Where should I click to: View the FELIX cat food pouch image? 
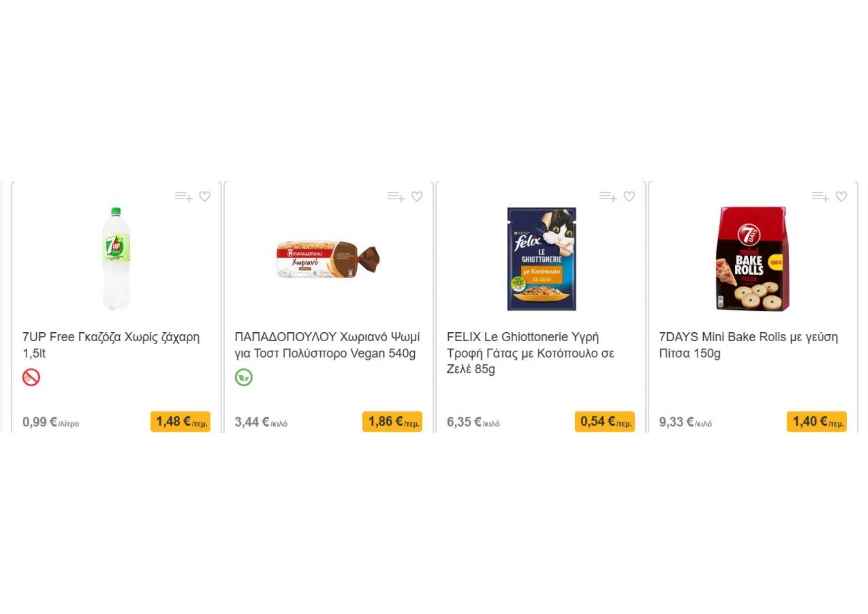[541, 259]
